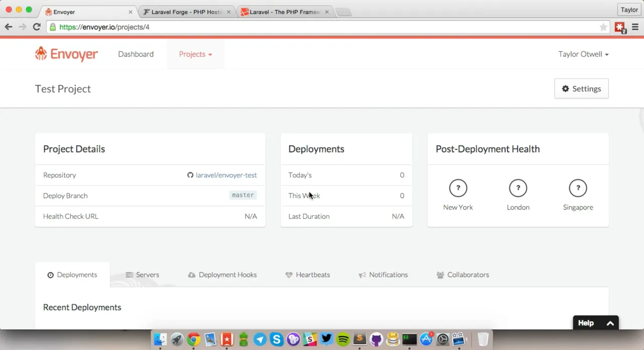Open System Preferences from the dock
This screenshot has width=644, height=350.
[443, 339]
